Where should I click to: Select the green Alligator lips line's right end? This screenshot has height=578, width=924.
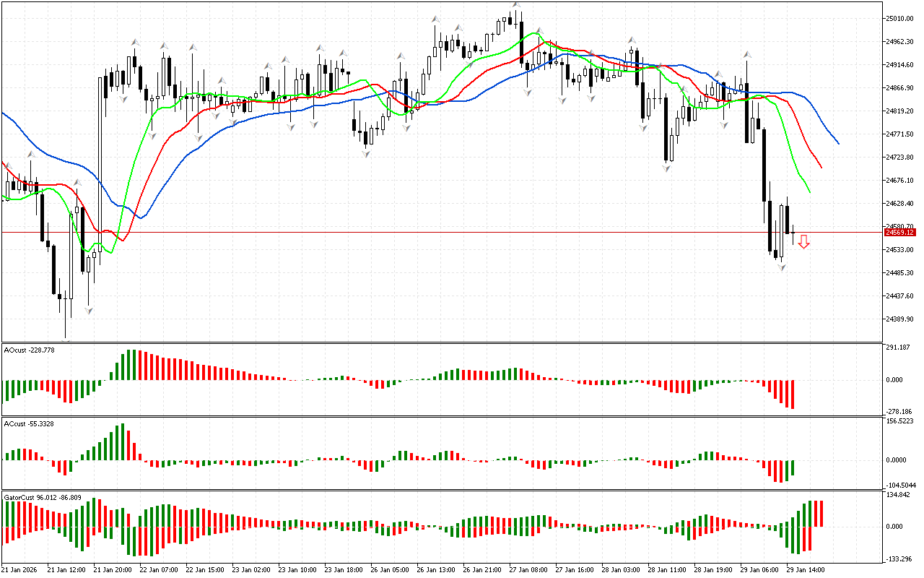coord(810,191)
